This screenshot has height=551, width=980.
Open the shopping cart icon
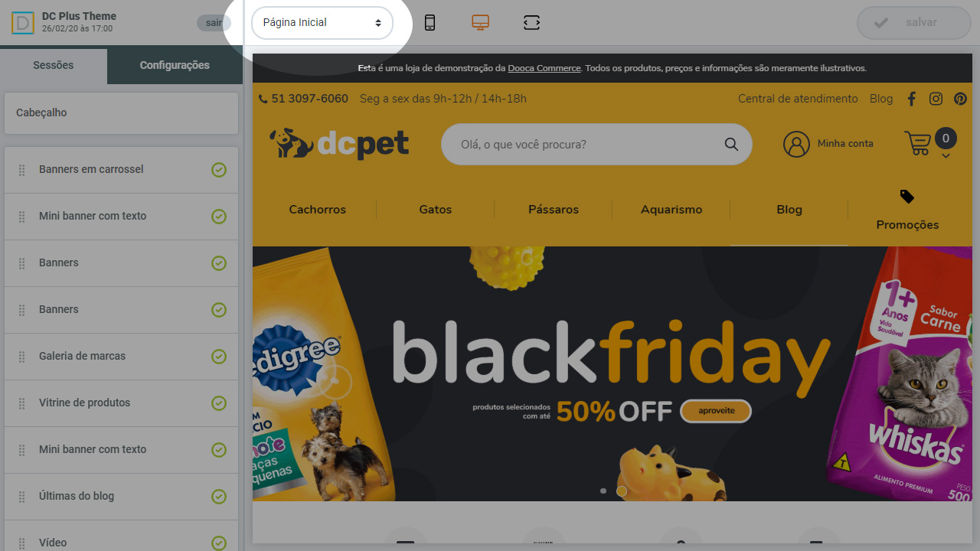[917, 143]
